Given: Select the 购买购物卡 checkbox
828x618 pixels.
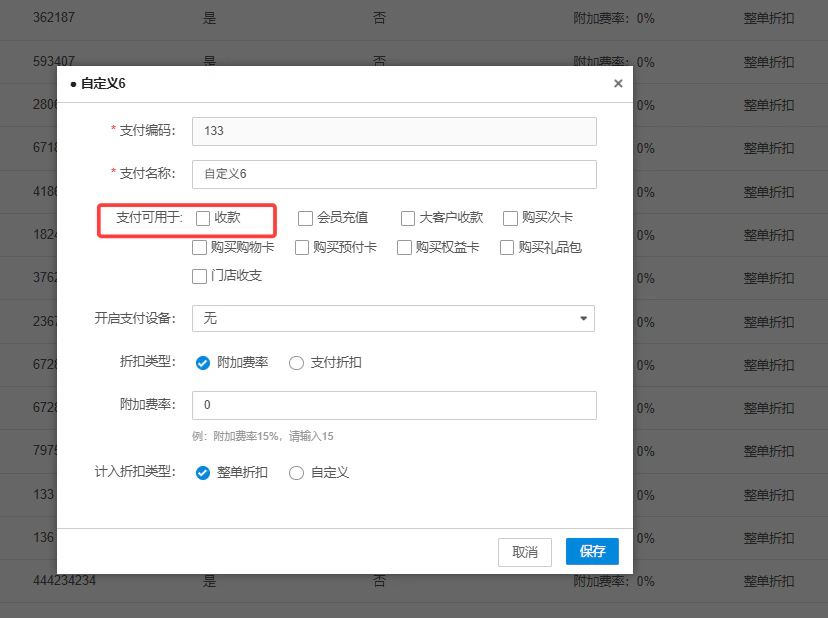Looking at the screenshot, I should click(199, 247).
